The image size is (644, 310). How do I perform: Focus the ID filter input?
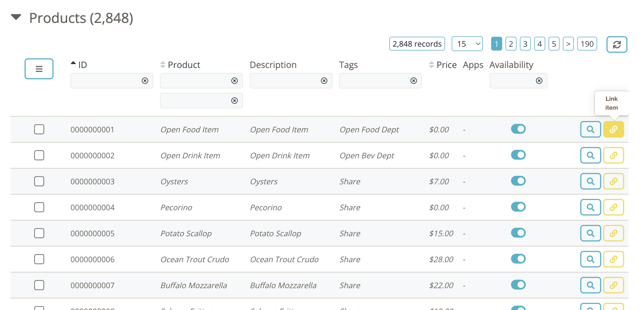pyautogui.click(x=112, y=81)
